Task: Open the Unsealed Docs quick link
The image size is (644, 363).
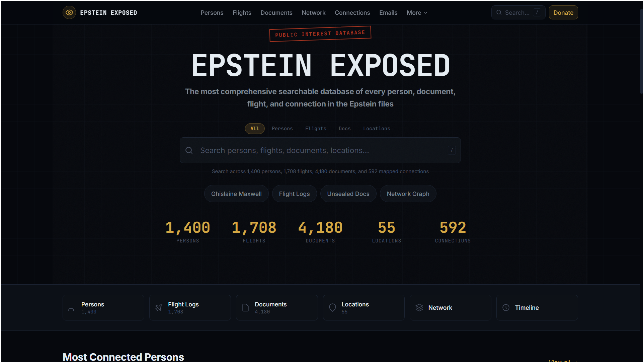Action: click(x=348, y=194)
